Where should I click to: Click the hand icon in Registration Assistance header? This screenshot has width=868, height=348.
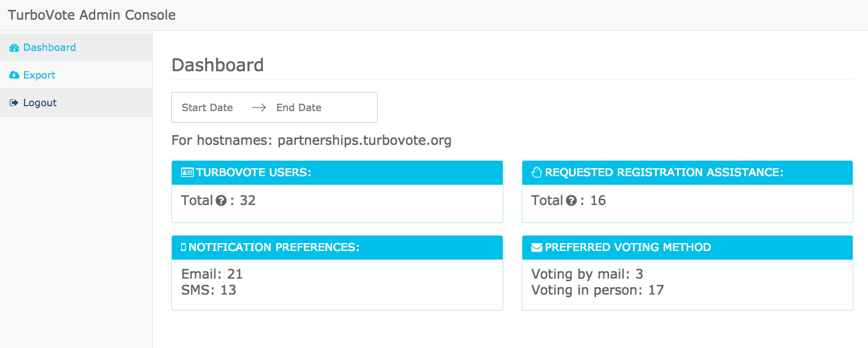click(537, 173)
